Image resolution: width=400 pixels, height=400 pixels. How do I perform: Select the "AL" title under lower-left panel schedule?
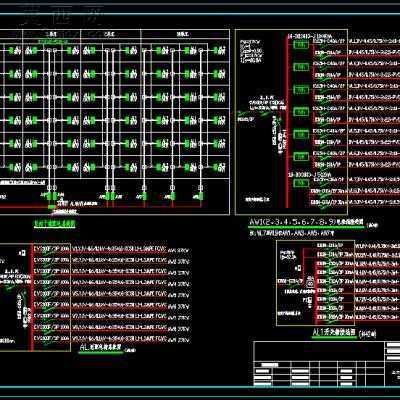coord(101,347)
